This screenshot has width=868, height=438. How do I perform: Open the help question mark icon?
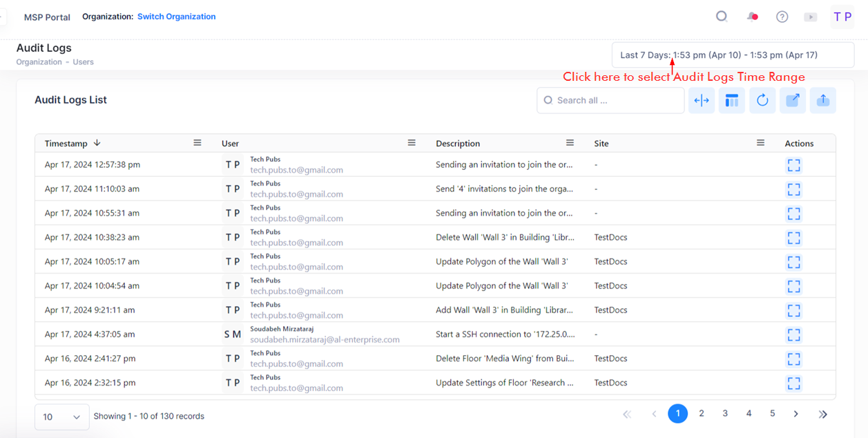[x=782, y=17]
